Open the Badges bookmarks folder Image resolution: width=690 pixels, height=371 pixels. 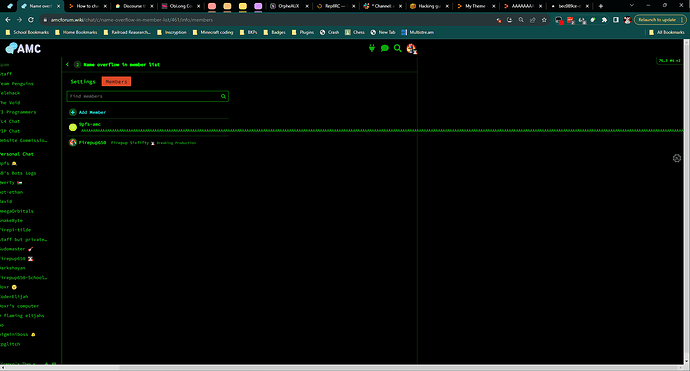coord(275,32)
